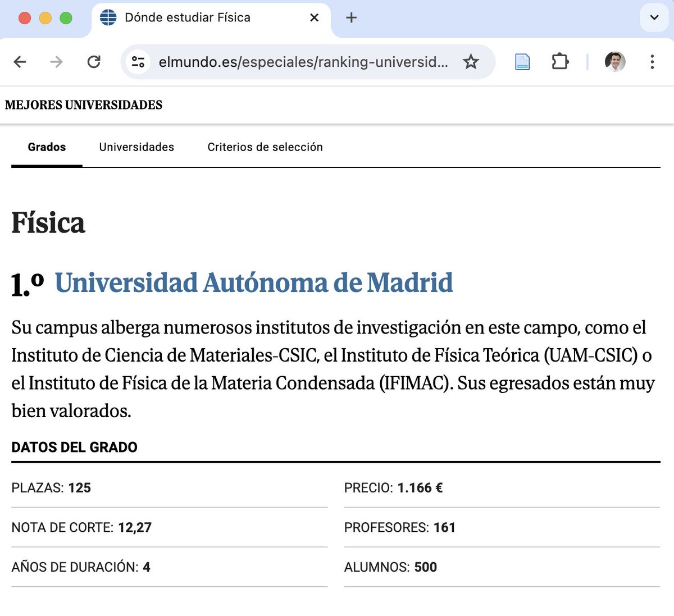The image size is (674, 616).
Task: Go back to the previous page
Action: (x=20, y=62)
